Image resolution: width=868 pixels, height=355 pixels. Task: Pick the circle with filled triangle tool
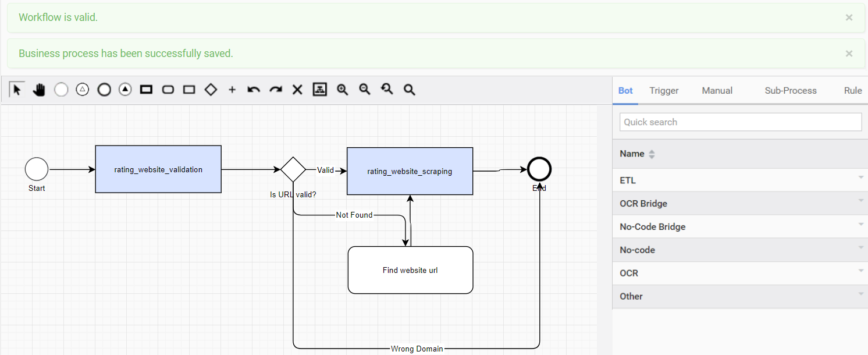click(126, 90)
